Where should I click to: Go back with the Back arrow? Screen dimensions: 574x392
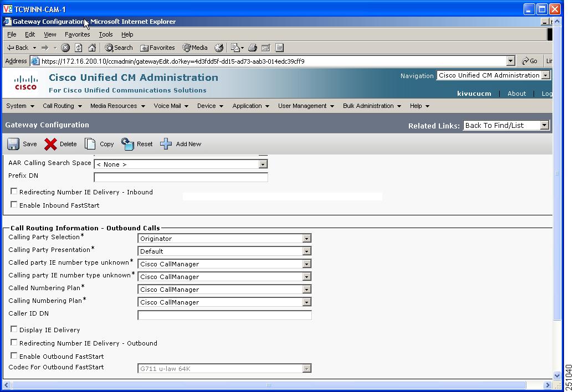tap(18, 48)
